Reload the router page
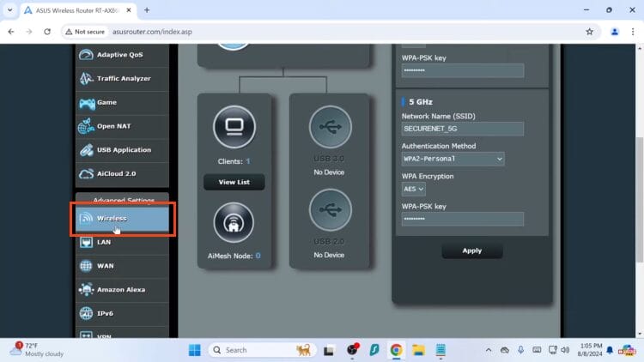This screenshot has width=644, height=362. 47,32
